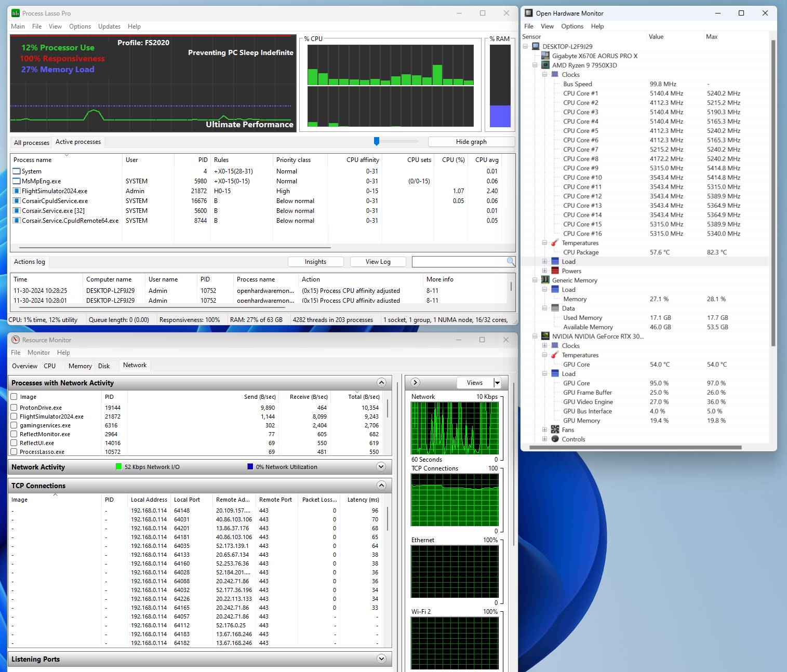
Task: Check the FlightSimulator2024.exe checkbox in Resource Monitor
Action: tap(14, 416)
